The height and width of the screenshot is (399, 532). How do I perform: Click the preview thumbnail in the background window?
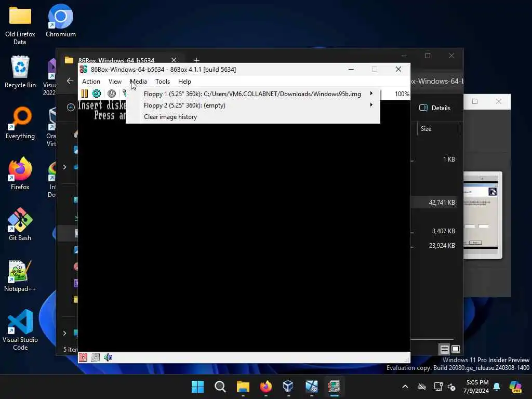pos(483,215)
